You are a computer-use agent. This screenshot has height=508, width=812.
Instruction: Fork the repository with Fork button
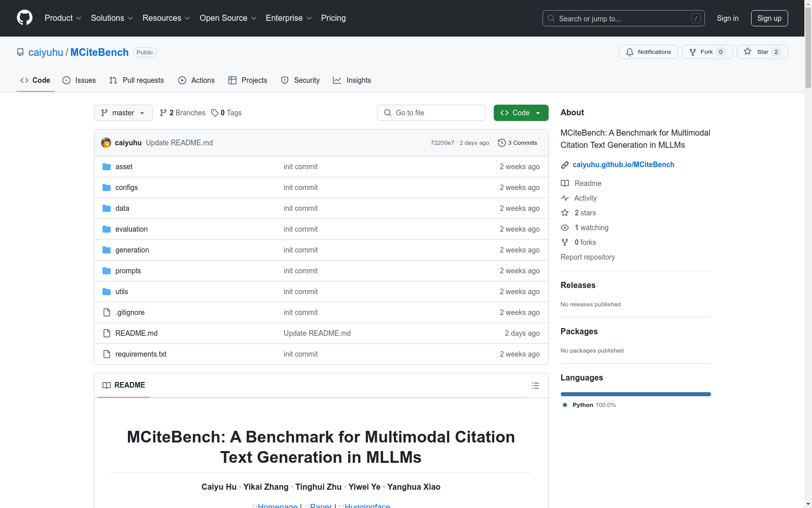(x=707, y=52)
